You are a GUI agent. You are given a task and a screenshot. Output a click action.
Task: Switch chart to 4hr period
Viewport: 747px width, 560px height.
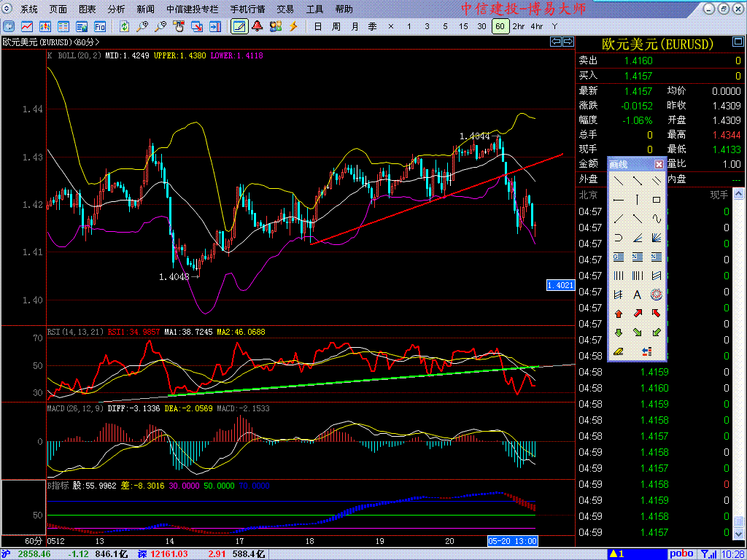tap(537, 26)
